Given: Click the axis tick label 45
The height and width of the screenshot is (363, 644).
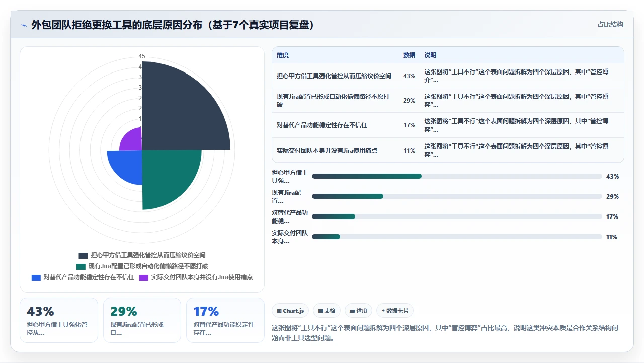Looking at the screenshot, I should click(x=142, y=56).
